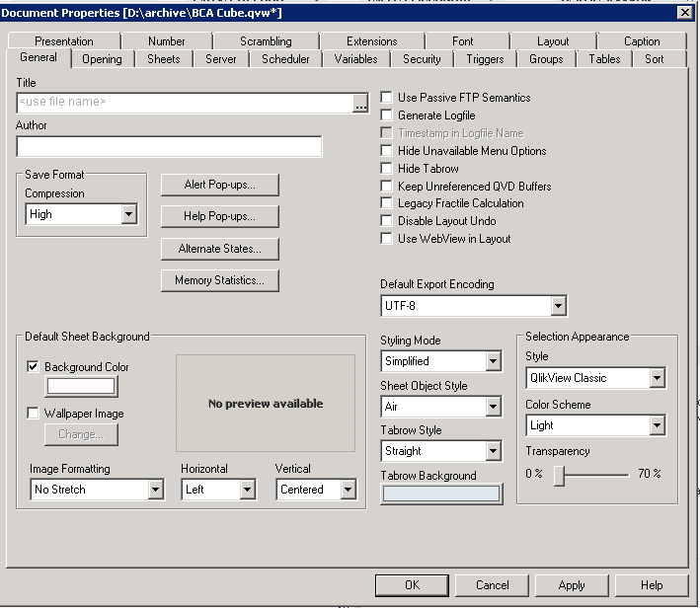
Task: Click the Alert Pop-ups button
Action: point(219,185)
